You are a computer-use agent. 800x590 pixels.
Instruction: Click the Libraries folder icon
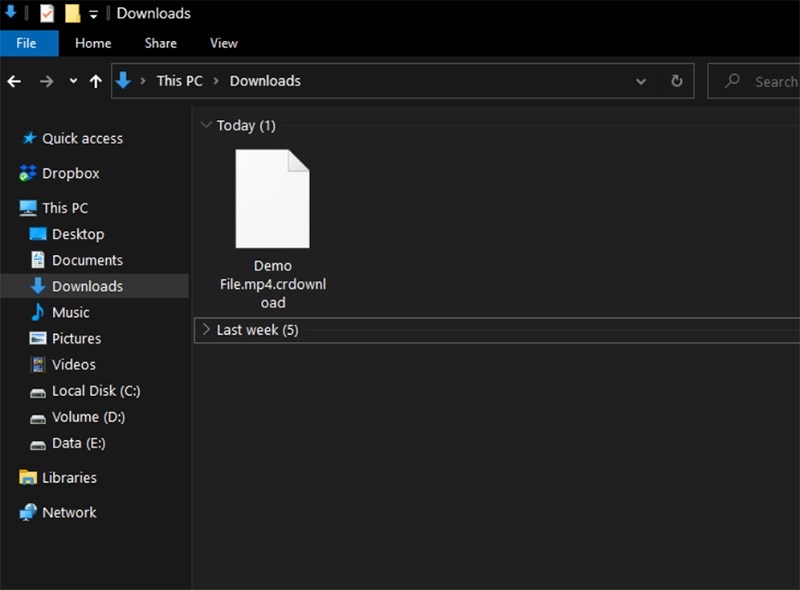(28, 477)
